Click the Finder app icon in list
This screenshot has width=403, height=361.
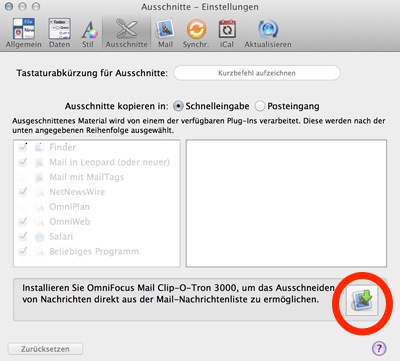click(x=39, y=147)
